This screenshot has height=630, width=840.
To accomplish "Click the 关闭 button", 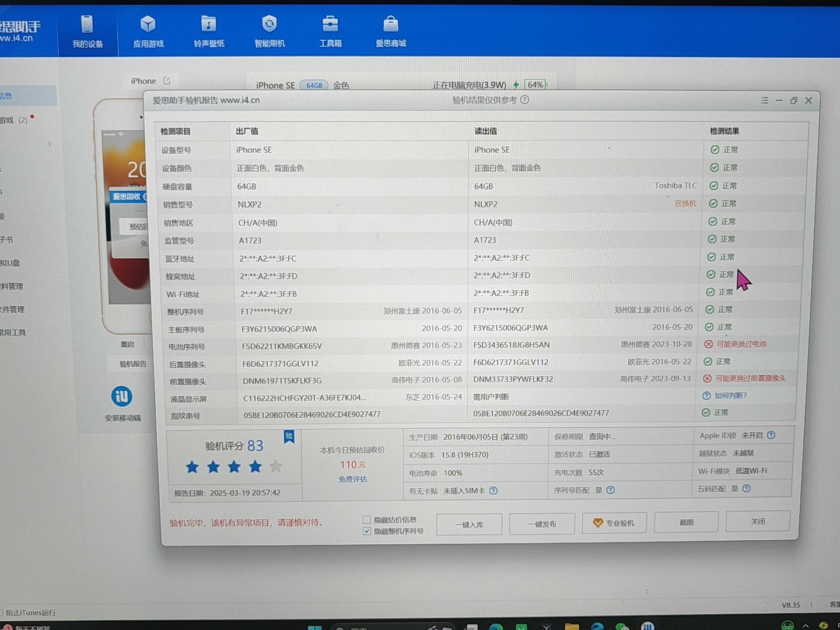I will (758, 521).
